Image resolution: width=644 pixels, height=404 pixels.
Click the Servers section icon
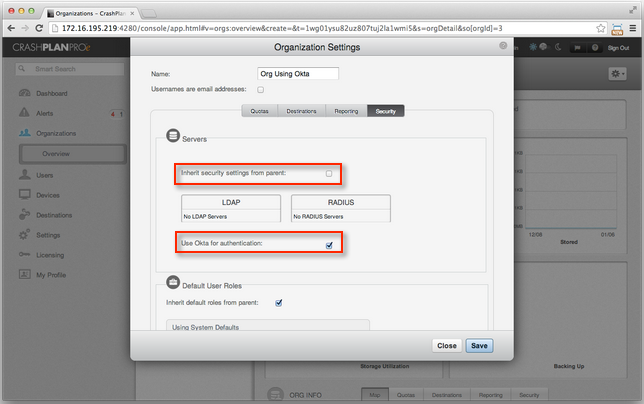pos(173,135)
